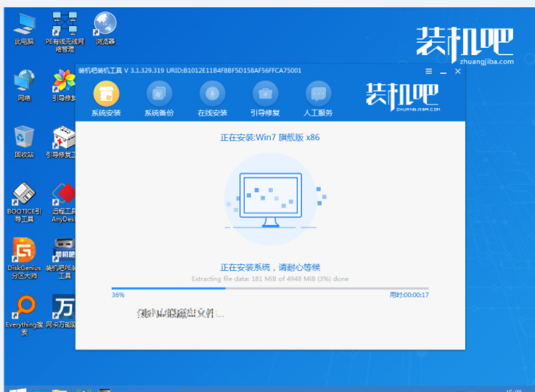Switch to the 系统备份 backup tab
The image size is (535, 392).
click(159, 97)
